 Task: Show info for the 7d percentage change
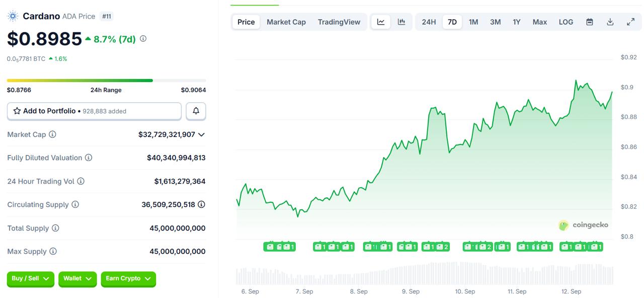tap(143, 38)
